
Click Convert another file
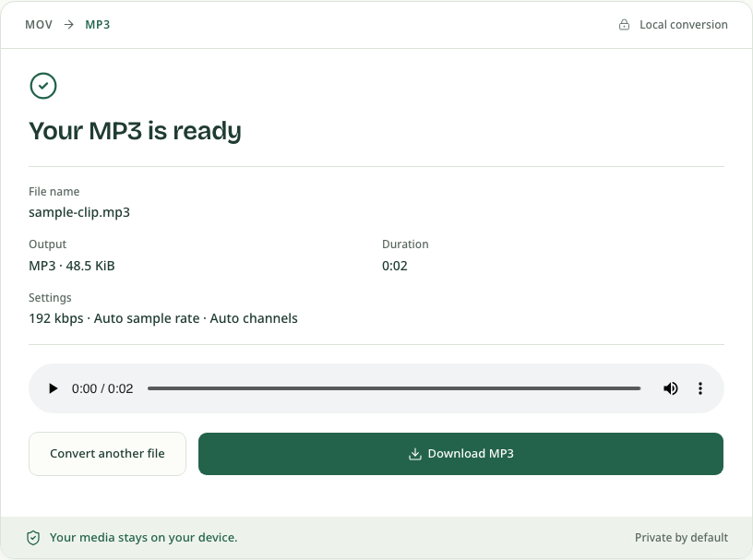107,453
